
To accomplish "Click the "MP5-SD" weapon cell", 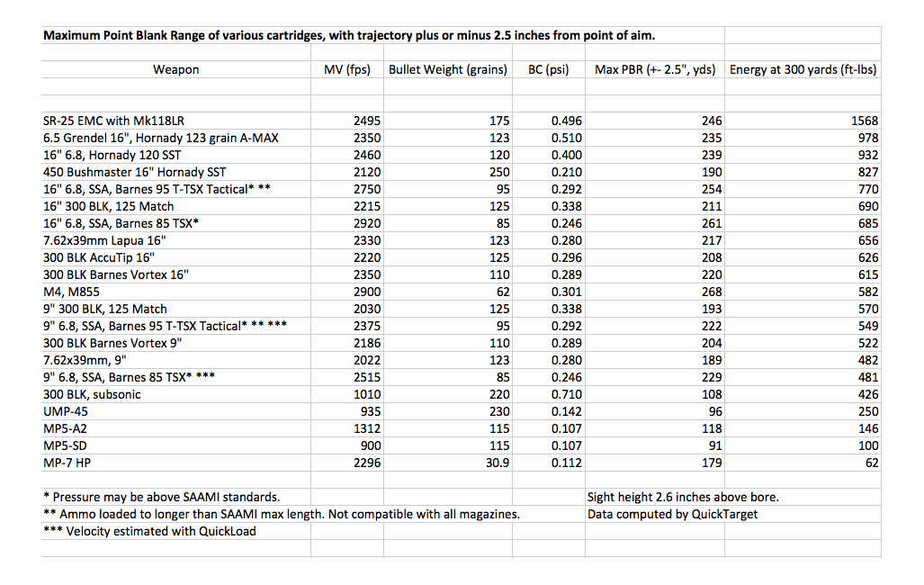I will pyautogui.click(x=66, y=445).
